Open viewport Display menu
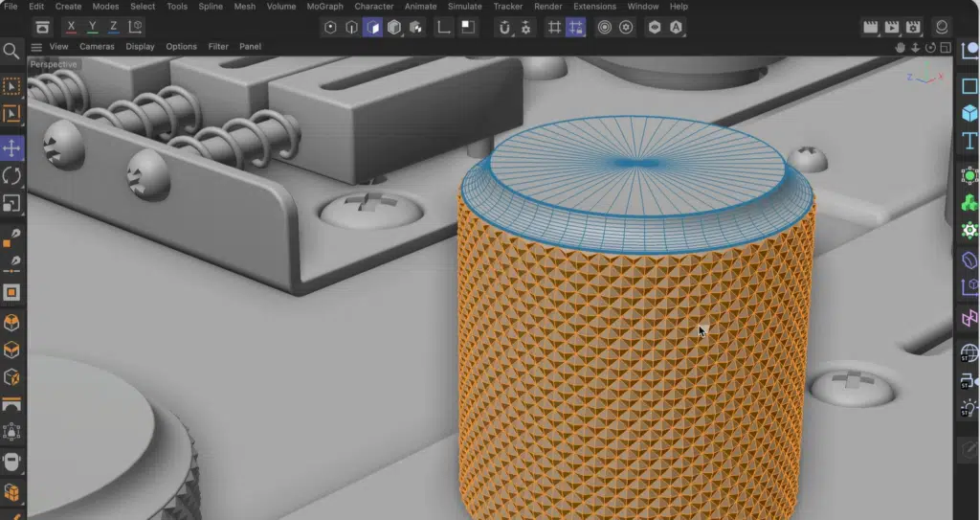The image size is (980, 520). point(140,46)
